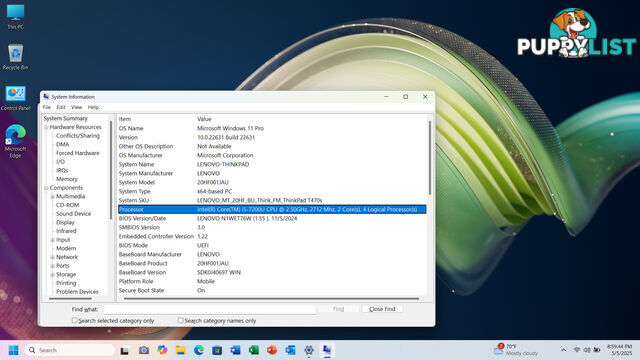Show hidden system tray icons

point(563,350)
